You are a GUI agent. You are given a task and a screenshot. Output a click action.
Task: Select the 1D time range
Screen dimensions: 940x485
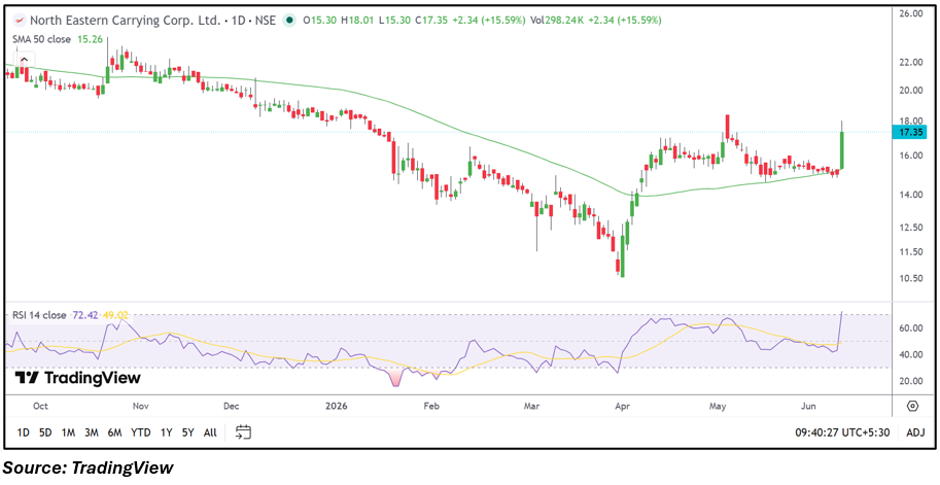23,432
